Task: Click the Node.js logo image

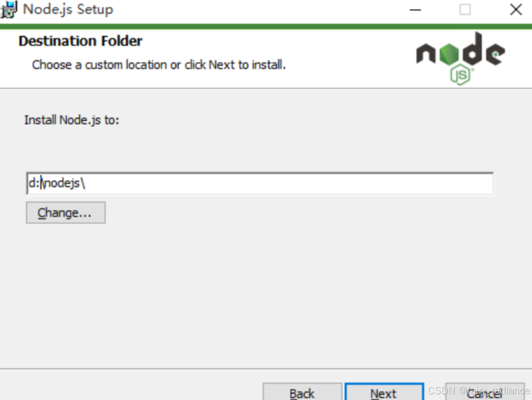Action: click(x=460, y=58)
